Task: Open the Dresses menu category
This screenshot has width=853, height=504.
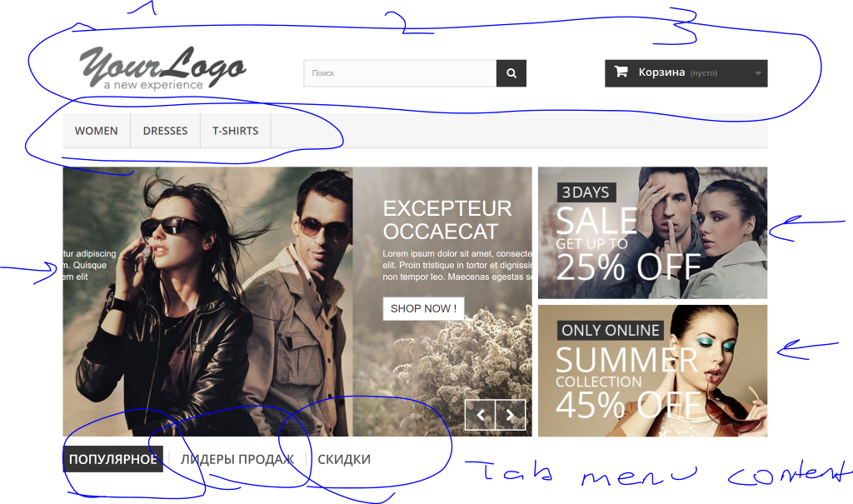Action: [x=166, y=131]
